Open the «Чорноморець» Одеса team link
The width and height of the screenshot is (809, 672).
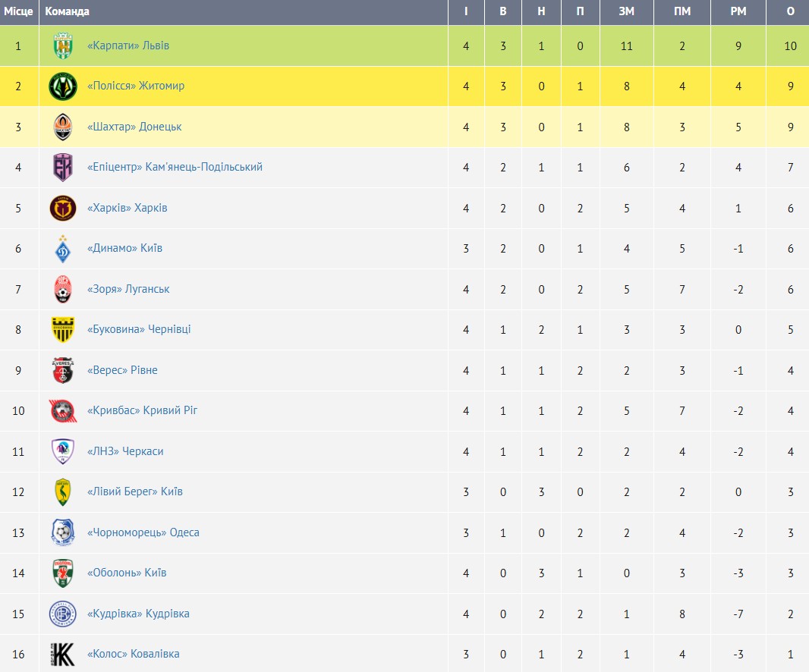tap(143, 532)
